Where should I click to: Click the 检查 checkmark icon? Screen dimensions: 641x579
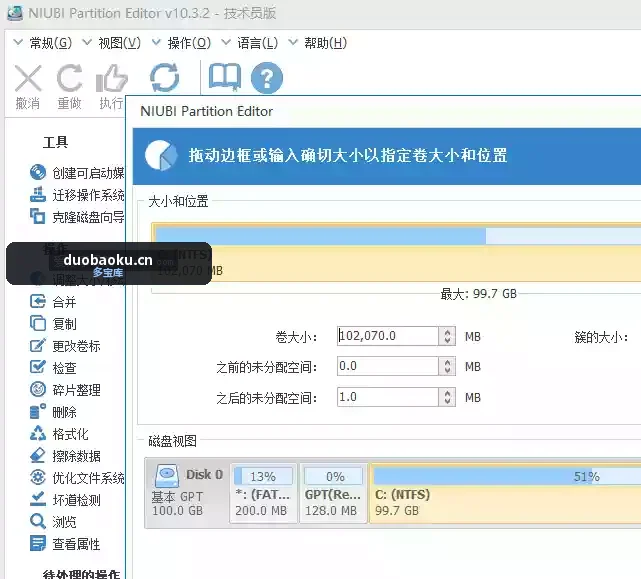38,367
